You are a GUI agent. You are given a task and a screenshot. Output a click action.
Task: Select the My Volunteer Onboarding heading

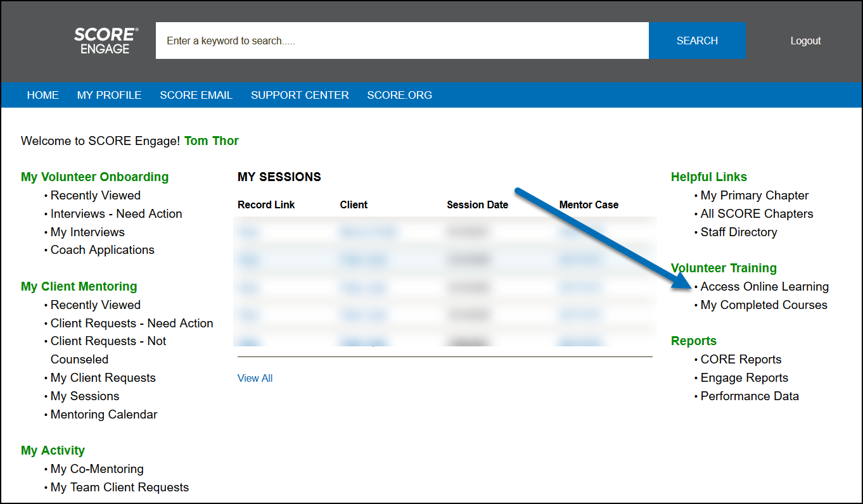coord(95,177)
